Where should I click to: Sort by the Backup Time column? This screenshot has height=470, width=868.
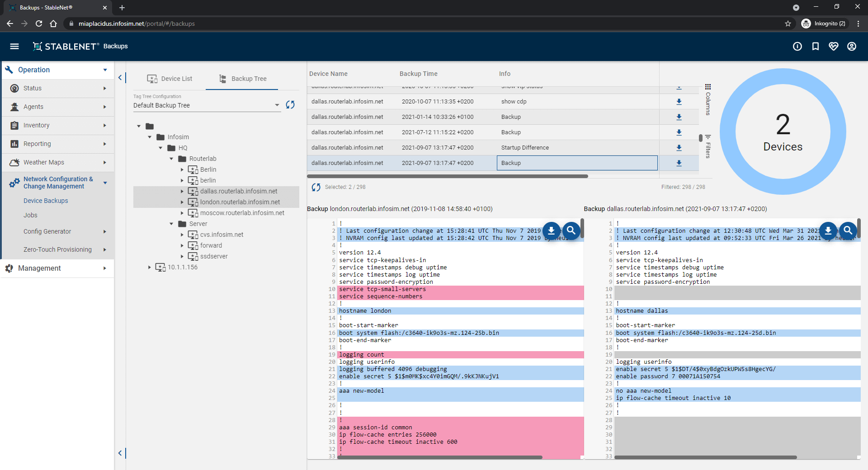point(418,74)
